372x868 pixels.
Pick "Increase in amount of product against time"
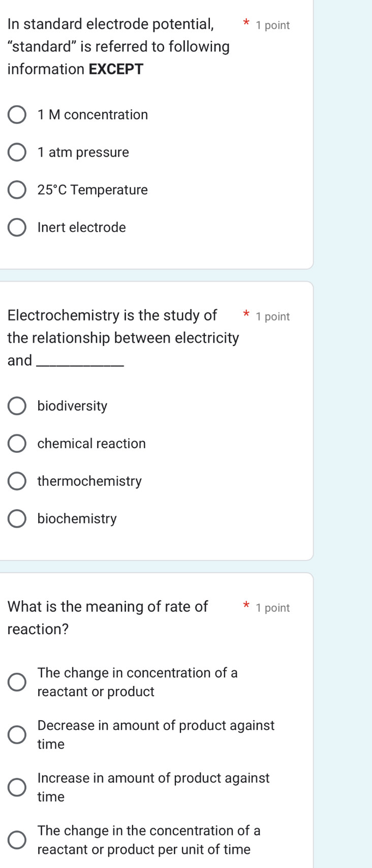point(17,787)
